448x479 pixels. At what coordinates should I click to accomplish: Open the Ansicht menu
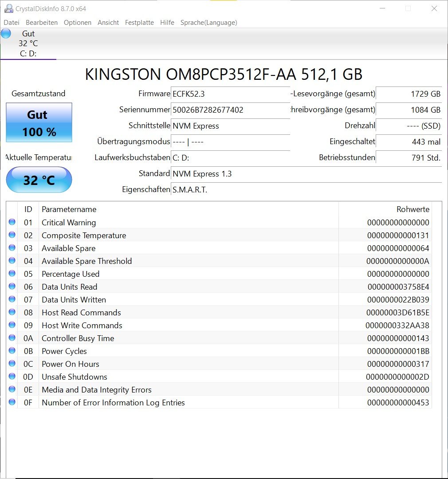(x=108, y=23)
